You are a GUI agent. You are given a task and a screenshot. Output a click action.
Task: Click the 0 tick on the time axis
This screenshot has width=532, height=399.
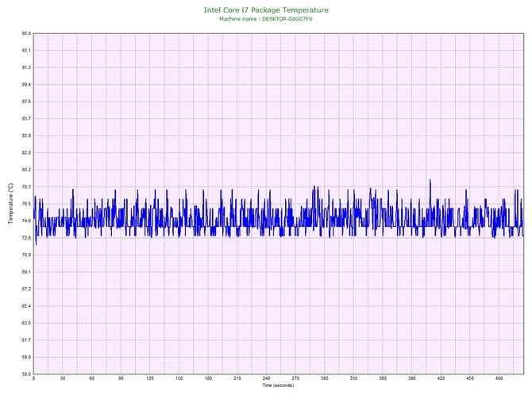point(33,378)
